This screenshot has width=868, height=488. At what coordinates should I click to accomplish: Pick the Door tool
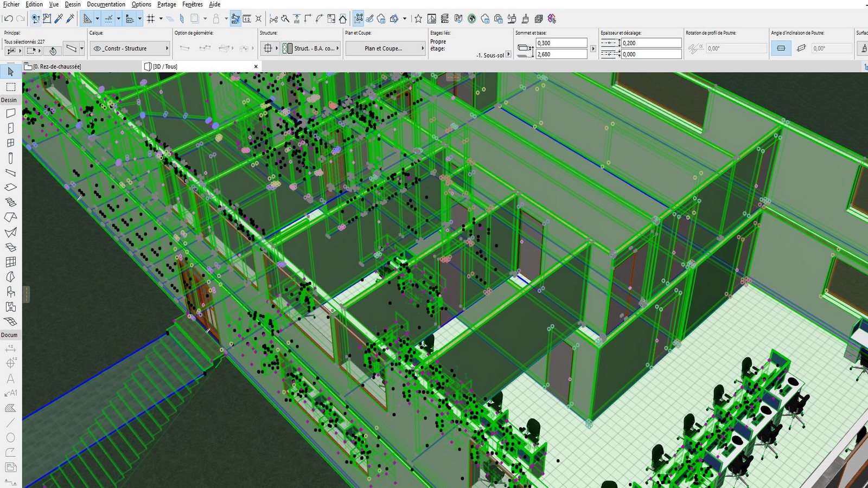click(x=10, y=129)
